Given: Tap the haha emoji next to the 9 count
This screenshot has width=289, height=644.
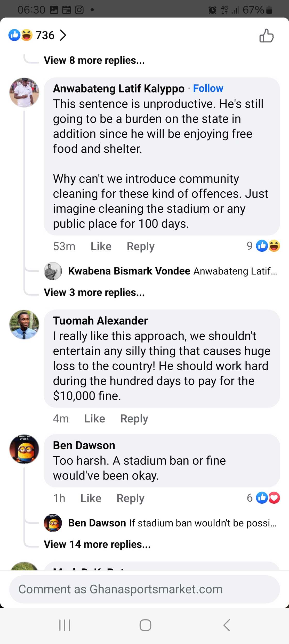Looking at the screenshot, I should click(274, 246).
